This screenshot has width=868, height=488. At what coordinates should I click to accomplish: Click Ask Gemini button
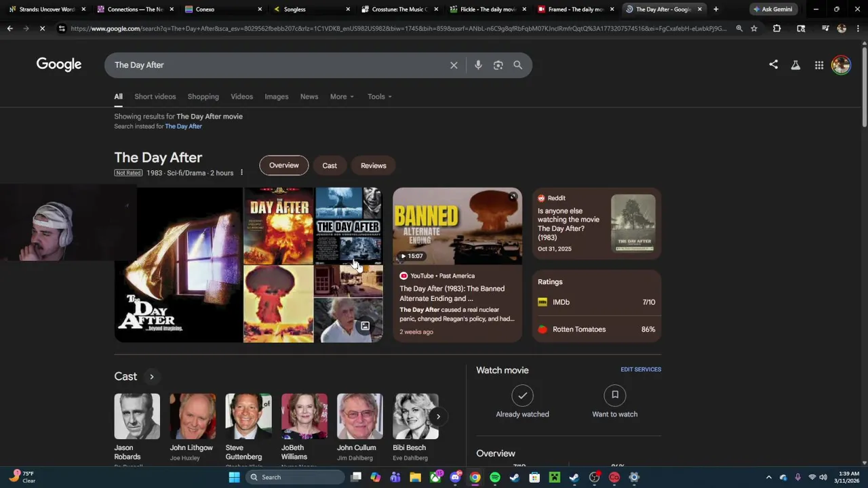[772, 9]
